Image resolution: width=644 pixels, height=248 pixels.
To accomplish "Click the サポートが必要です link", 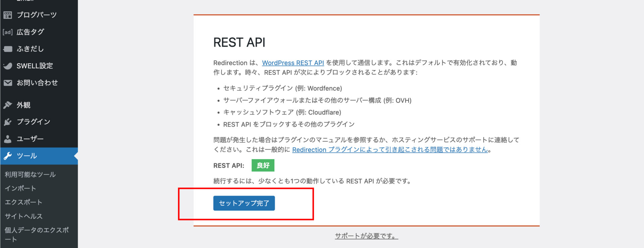I will 366,236.
